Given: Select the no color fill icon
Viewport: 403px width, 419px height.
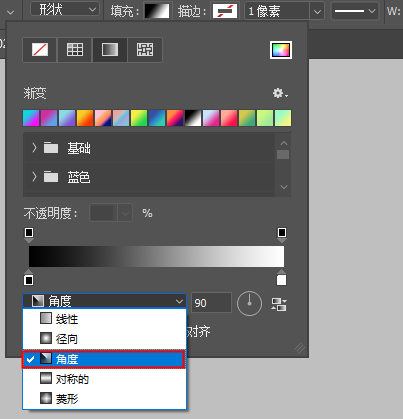Looking at the screenshot, I should [40, 50].
